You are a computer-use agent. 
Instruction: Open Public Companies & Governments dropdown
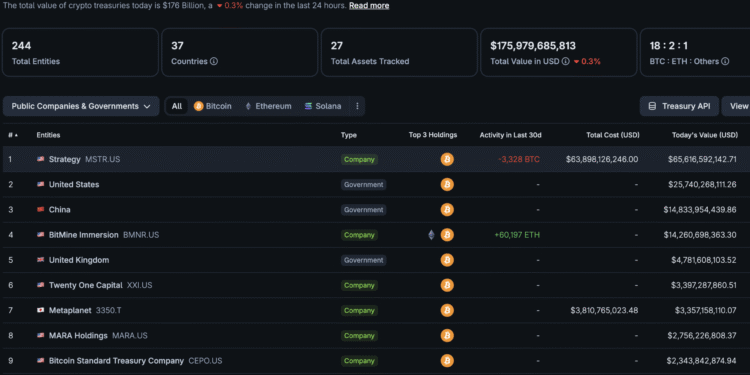coord(81,106)
